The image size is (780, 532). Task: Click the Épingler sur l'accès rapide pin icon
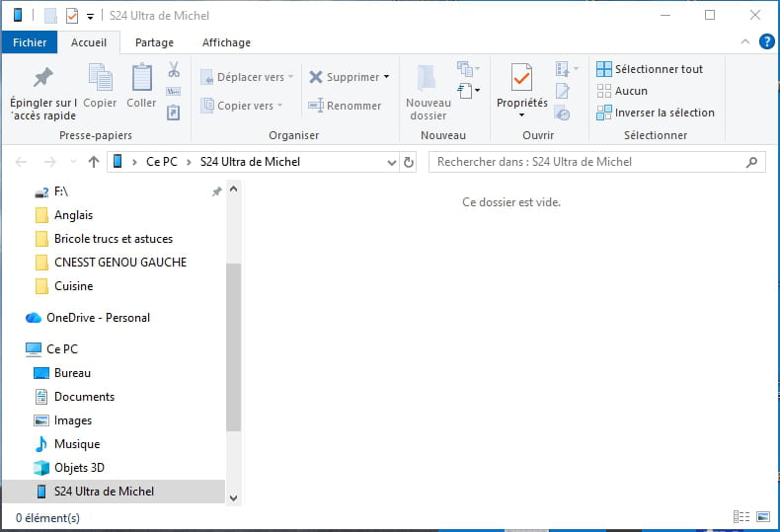[42, 77]
